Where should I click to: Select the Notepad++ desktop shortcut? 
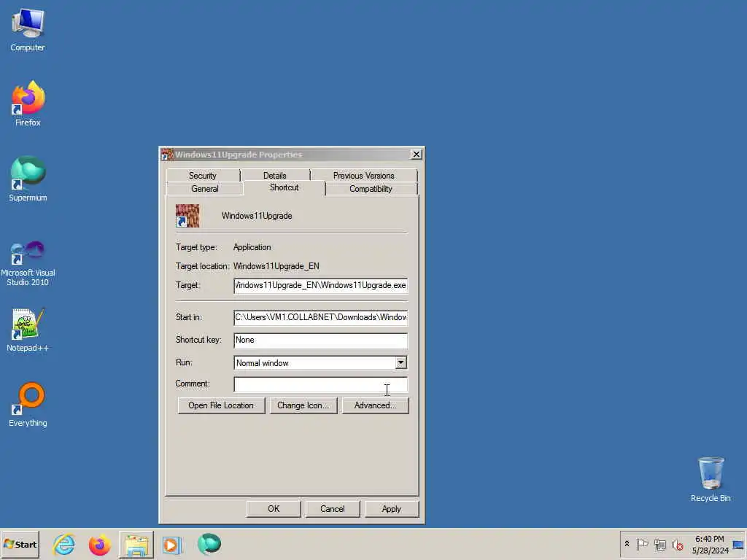tap(28, 330)
